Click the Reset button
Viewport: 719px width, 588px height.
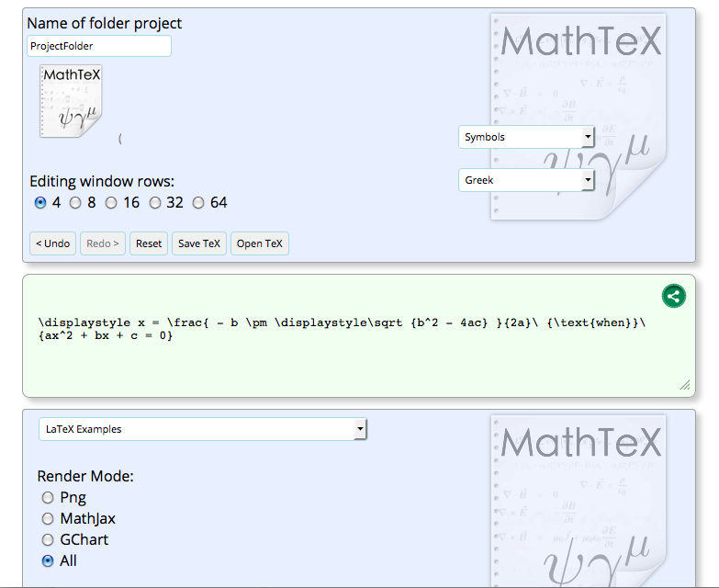click(x=149, y=243)
